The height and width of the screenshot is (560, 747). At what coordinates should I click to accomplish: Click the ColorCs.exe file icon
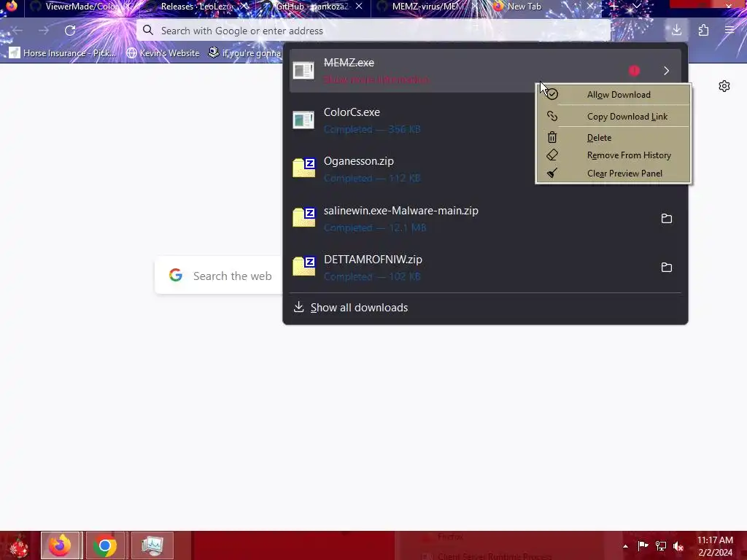point(303,120)
